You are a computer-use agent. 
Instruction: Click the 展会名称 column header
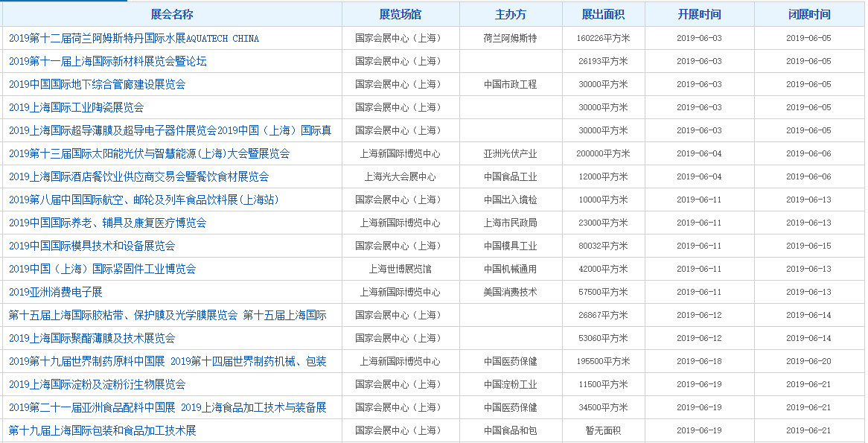pos(172,15)
